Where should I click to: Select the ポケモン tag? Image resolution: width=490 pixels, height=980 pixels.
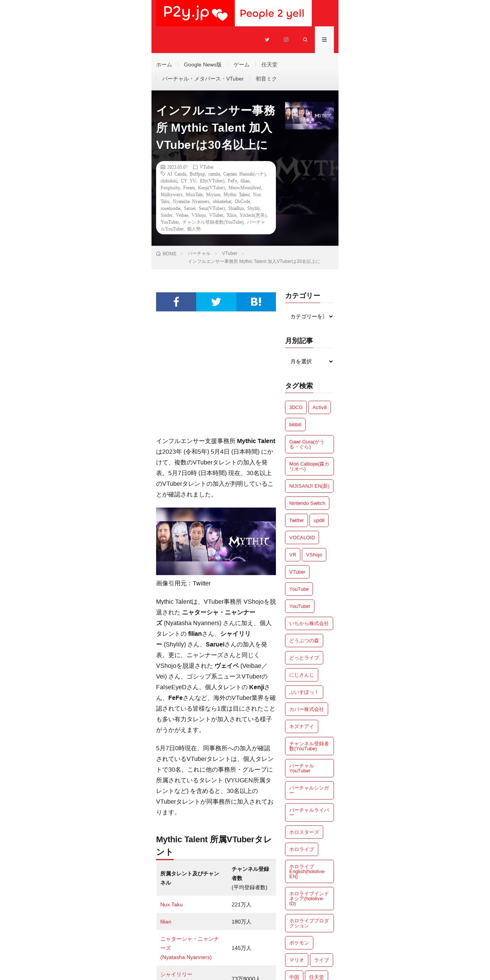click(x=299, y=943)
